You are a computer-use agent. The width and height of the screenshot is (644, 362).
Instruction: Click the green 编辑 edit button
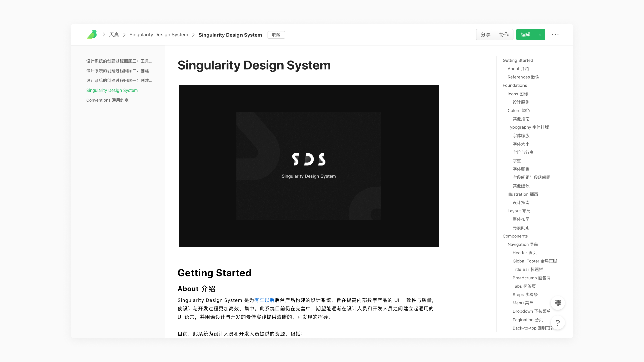(x=526, y=35)
